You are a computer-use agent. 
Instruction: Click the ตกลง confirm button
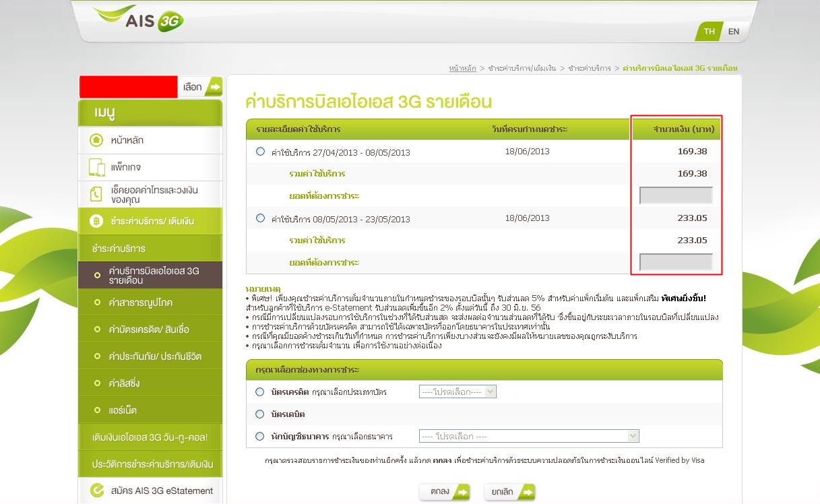(445, 492)
